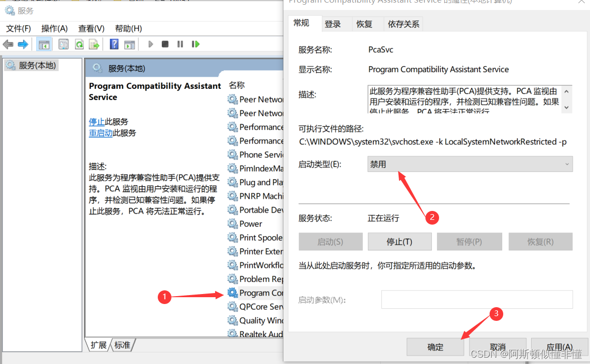Screen dimensions: 590x364
Task: Click the 重启动 link to restart service
Action: tap(100, 133)
